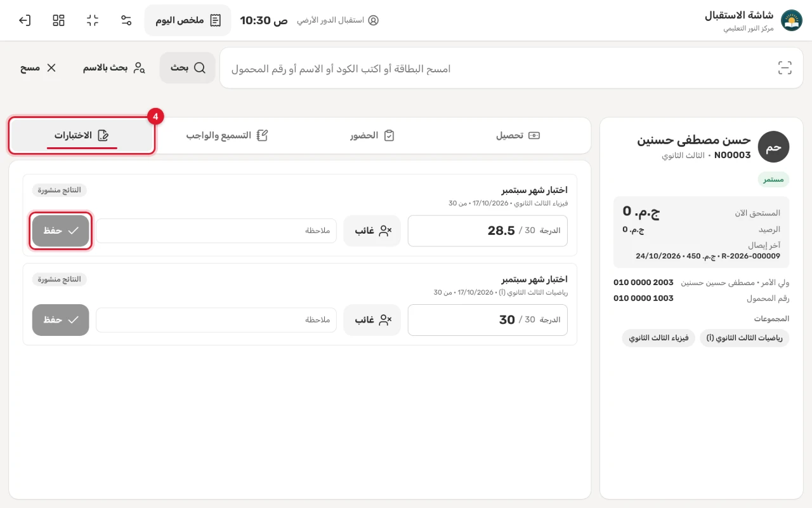This screenshot has width=812, height=508.
Task: Click guardian phone 010 0000 2003
Action: tap(643, 282)
